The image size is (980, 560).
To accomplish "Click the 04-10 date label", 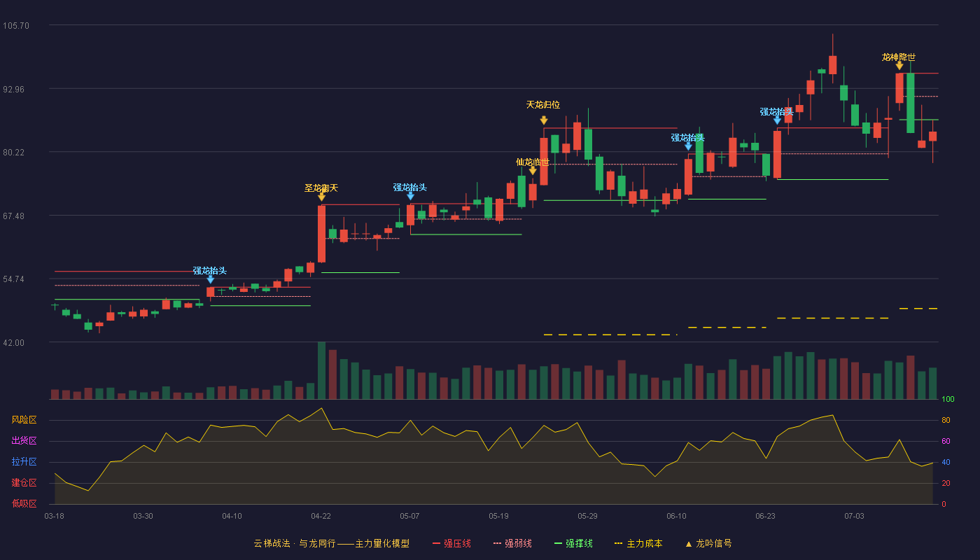I will 232,516.
